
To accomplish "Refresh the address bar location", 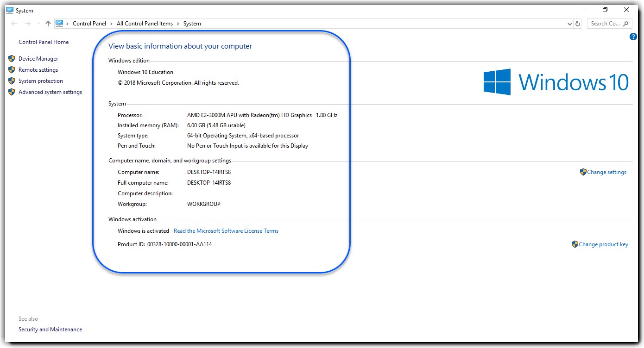I will (578, 24).
